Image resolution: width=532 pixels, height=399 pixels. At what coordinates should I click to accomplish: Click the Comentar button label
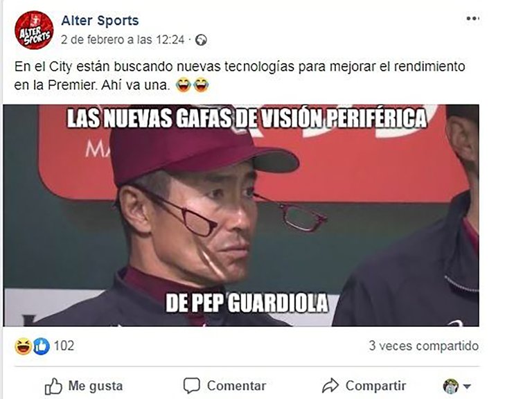[236, 386]
